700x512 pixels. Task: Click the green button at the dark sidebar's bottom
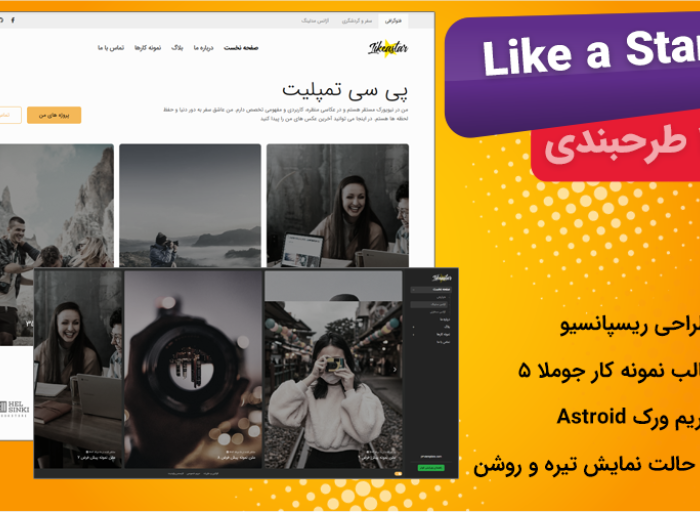[x=431, y=467]
